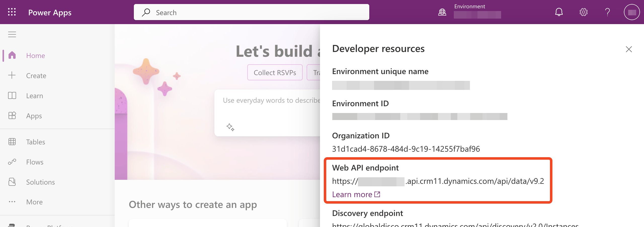Click the Tables grid icon
This screenshot has height=227, width=644.
[x=12, y=142]
